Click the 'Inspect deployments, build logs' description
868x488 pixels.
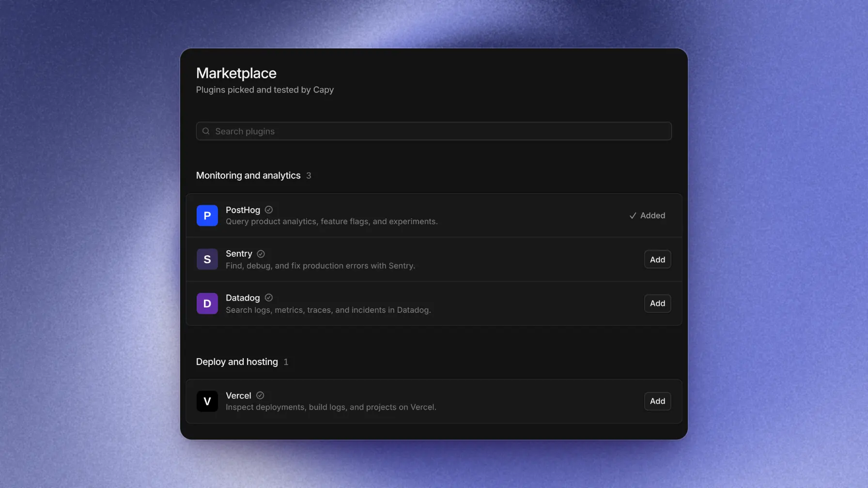331,407
